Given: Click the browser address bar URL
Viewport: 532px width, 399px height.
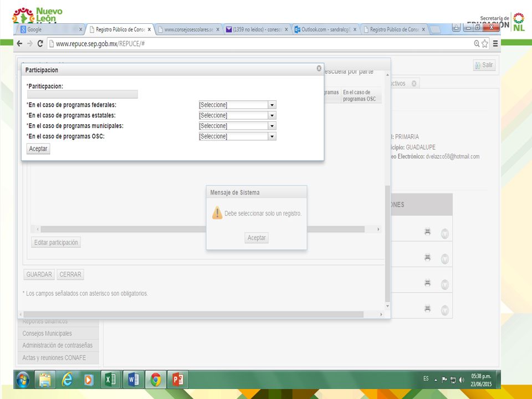Looking at the screenshot, I should [x=100, y=43].
